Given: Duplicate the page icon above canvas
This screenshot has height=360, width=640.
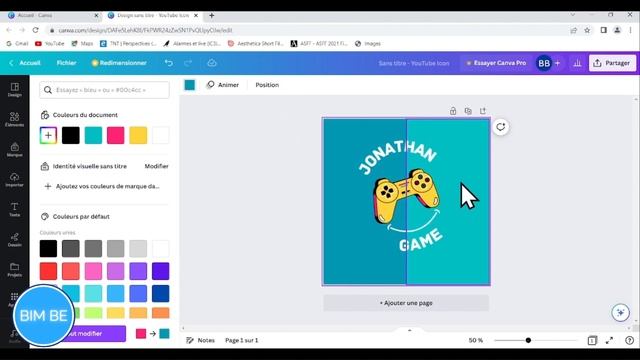Looking at the screenshot, I should (x=468, y=111).
